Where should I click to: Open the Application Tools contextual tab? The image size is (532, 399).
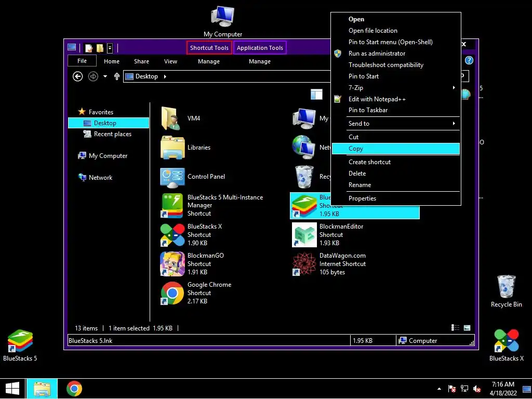point(260,48)
